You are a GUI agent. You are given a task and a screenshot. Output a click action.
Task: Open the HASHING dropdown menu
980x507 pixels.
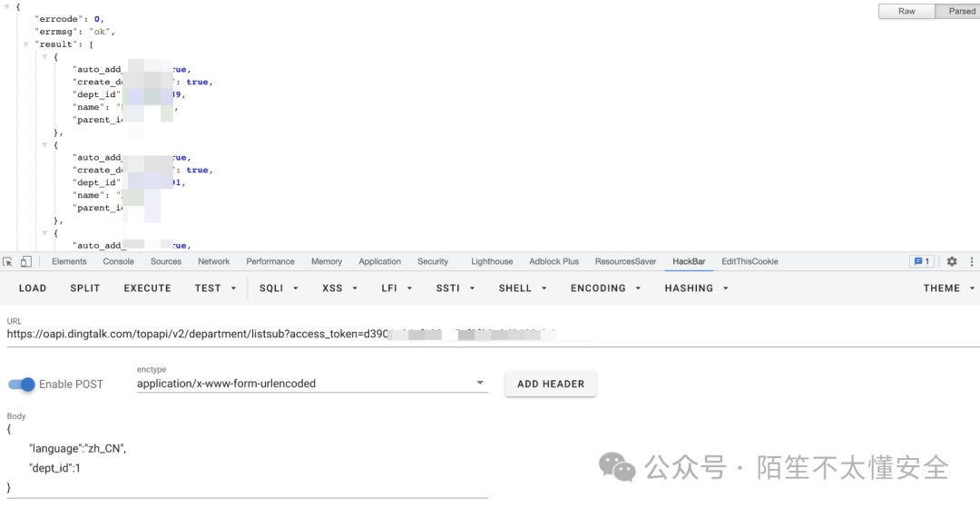696,288
